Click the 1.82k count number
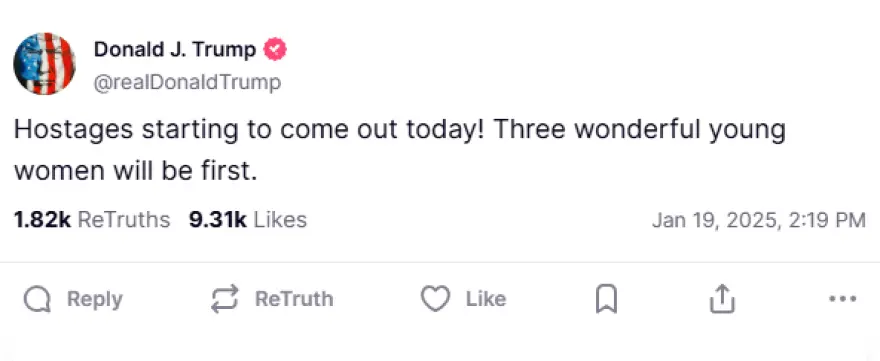 (43, 220)
